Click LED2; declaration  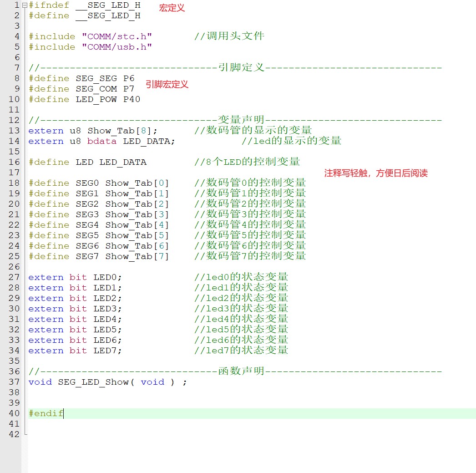(107, 298)
